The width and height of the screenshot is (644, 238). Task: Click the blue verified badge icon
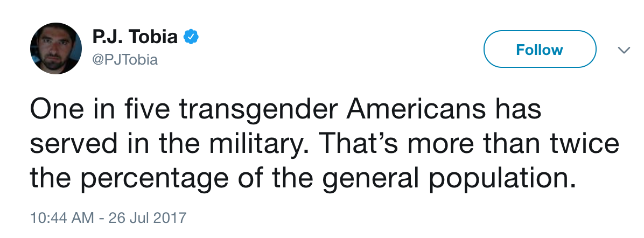click(x=191, y=37)
